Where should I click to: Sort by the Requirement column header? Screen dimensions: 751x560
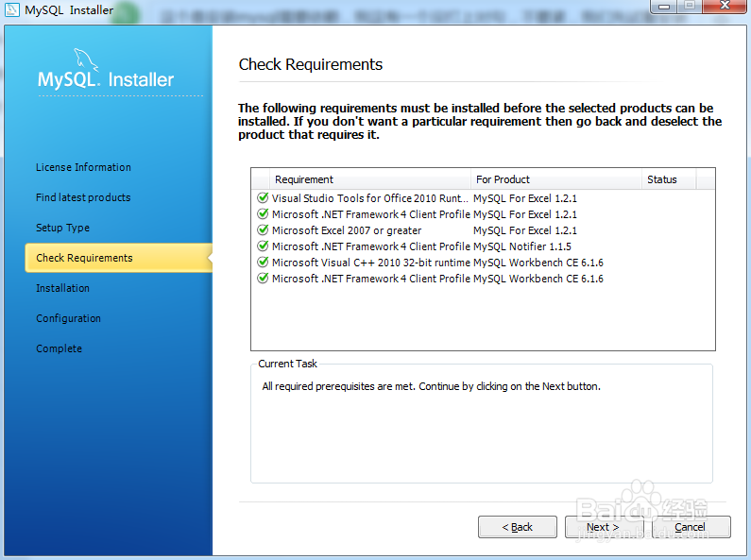(x=369, y=179)
